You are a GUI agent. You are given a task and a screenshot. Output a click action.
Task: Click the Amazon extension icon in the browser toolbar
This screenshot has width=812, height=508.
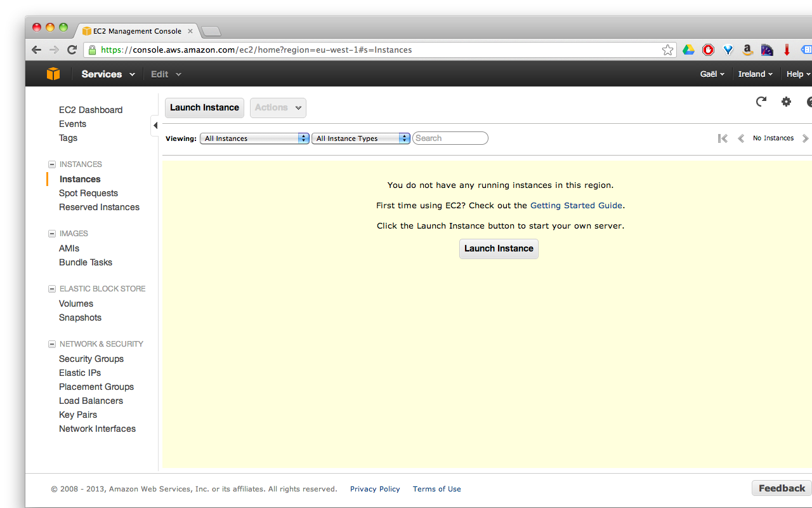(x=747, y=49)
